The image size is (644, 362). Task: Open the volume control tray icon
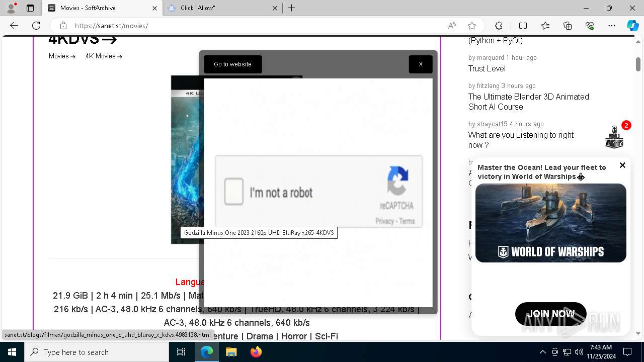point(579,352)
